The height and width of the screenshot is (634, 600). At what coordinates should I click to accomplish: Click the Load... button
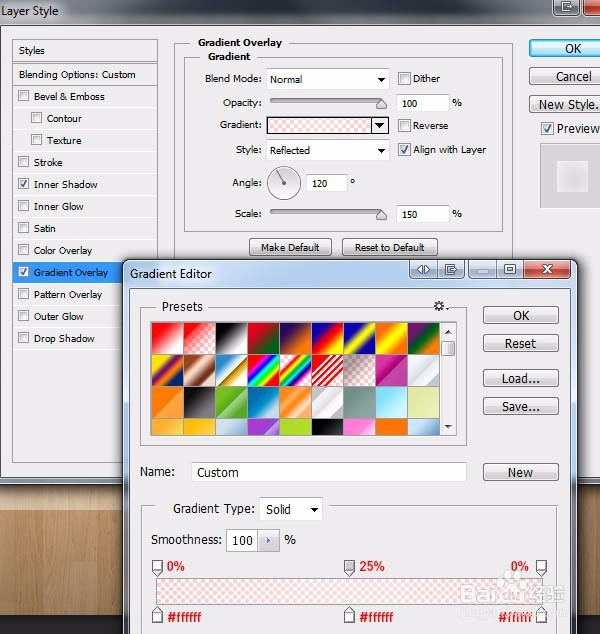(521, 378)
